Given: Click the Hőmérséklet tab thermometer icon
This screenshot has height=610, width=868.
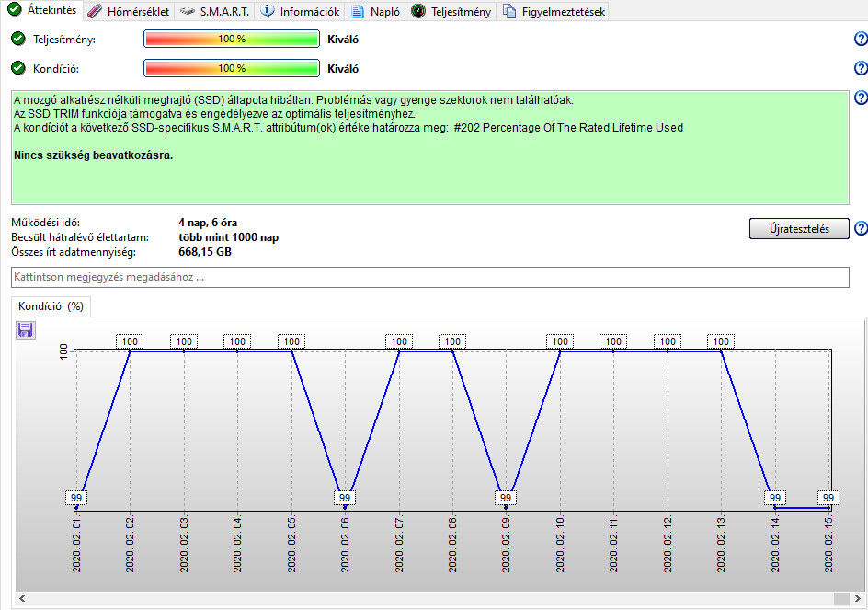Looking at the screenshot, I should pyautogui.click(x=95, y=12).
